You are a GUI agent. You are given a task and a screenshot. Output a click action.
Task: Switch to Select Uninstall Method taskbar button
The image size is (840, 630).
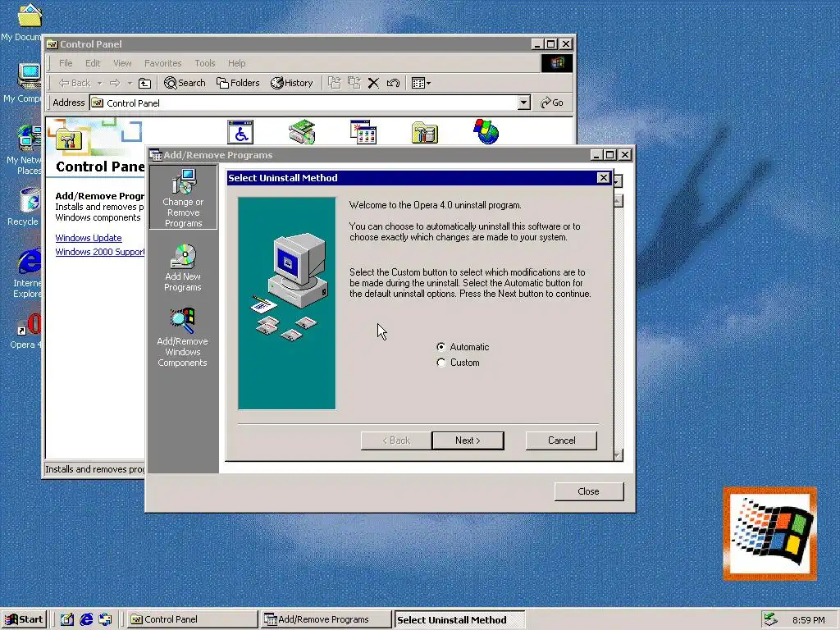tap(459, 620)
